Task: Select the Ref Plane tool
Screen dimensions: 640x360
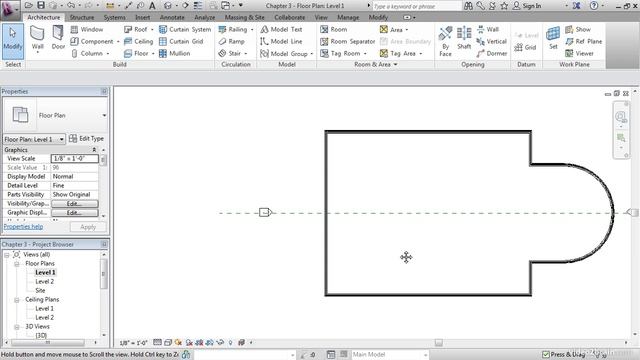Action: pos(583,41)
